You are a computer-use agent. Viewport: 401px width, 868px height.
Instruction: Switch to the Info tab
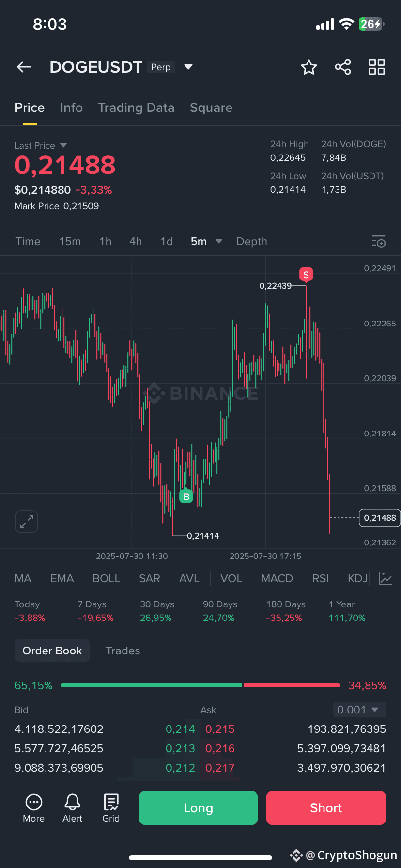(x=71, y=108)
